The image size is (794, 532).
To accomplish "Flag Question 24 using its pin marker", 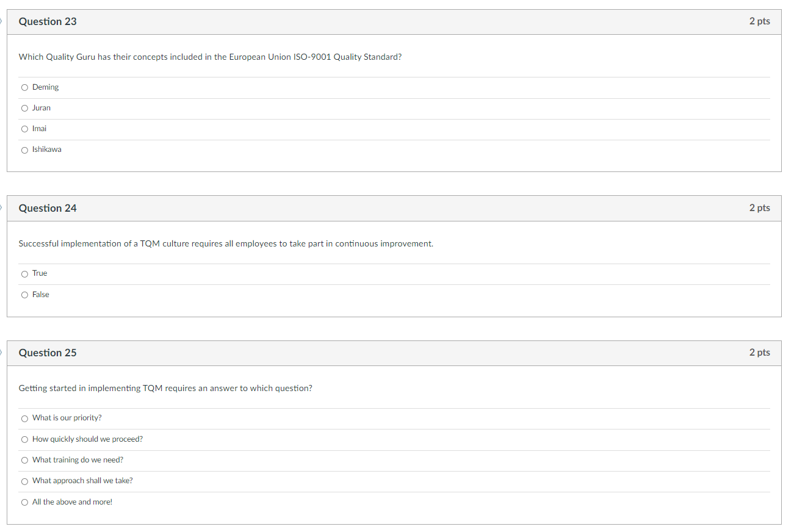I will 1,208.
